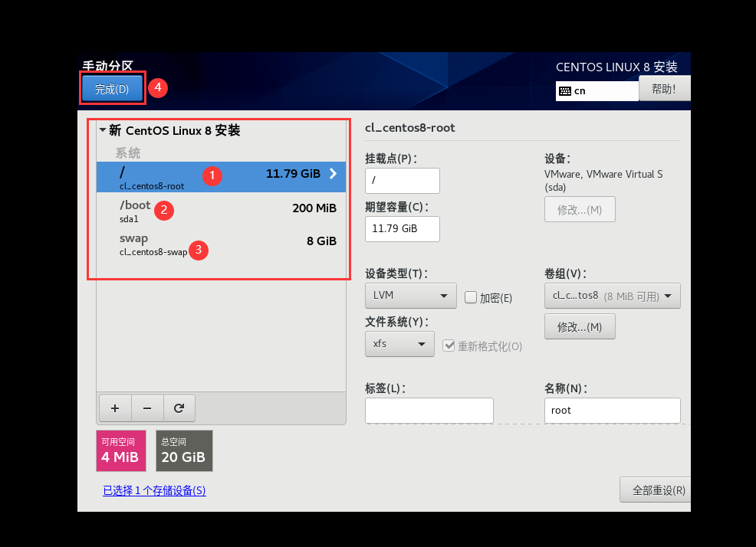Screen dimensions: 756x547
Task: Click the 总空间 20 GiB box
Action: click(x=184, y=450)
